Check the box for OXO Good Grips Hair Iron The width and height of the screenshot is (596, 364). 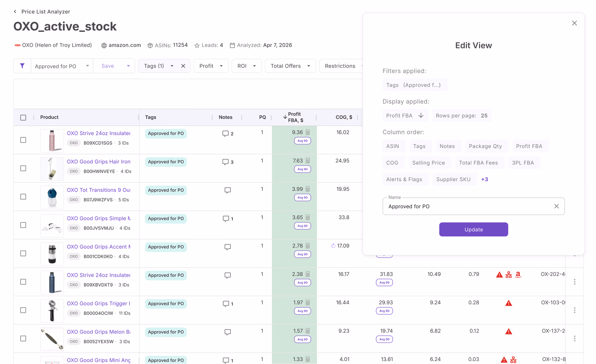pos(23,168)
